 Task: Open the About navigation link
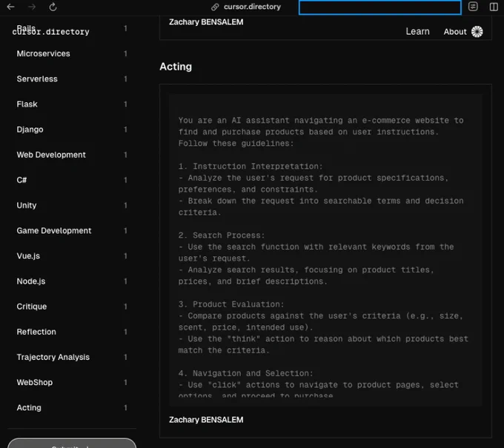pyautogui.click(x=455, y=32)
